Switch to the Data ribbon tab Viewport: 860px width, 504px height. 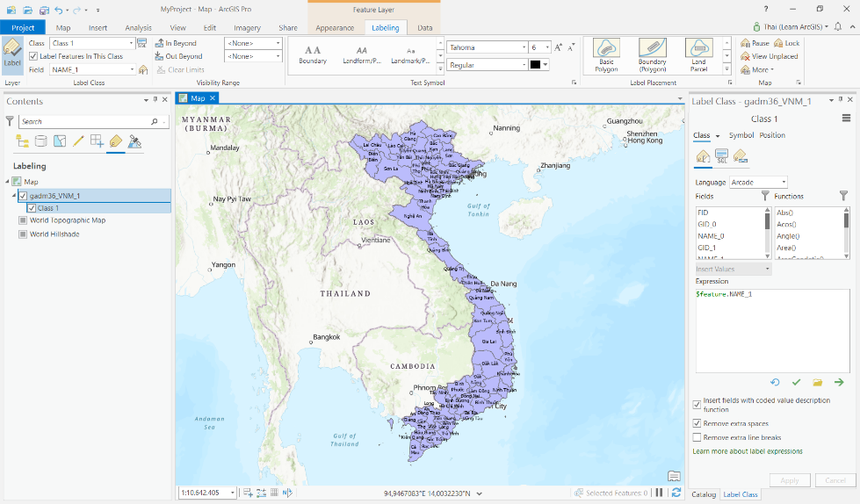(424, 27)
